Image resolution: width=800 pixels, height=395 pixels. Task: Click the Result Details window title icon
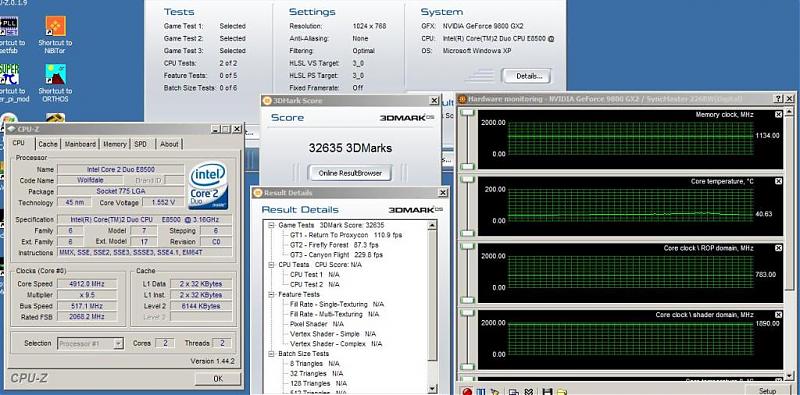point(257,192)
